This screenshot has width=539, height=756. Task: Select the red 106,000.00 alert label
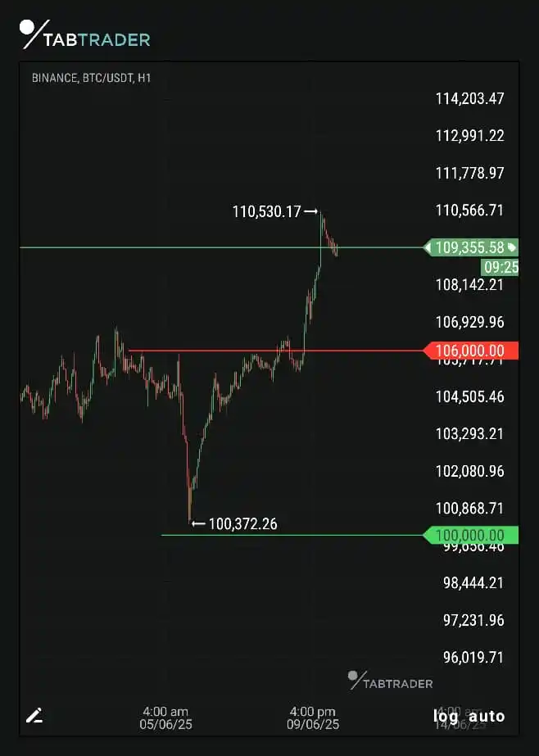pos(470,351)
